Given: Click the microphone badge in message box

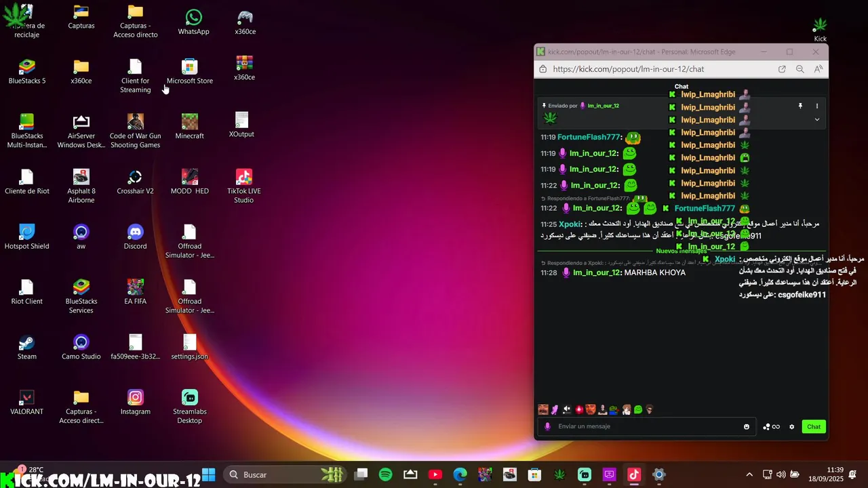Looking at the screenshot, I should coord(548,426).
